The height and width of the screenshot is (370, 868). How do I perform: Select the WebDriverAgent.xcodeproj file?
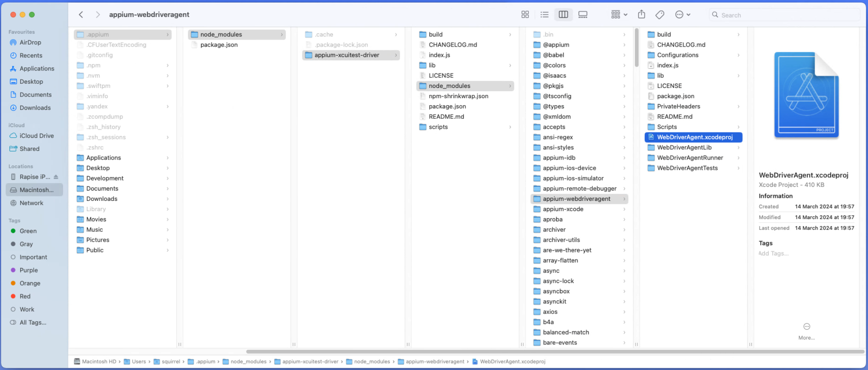(694, 137)
